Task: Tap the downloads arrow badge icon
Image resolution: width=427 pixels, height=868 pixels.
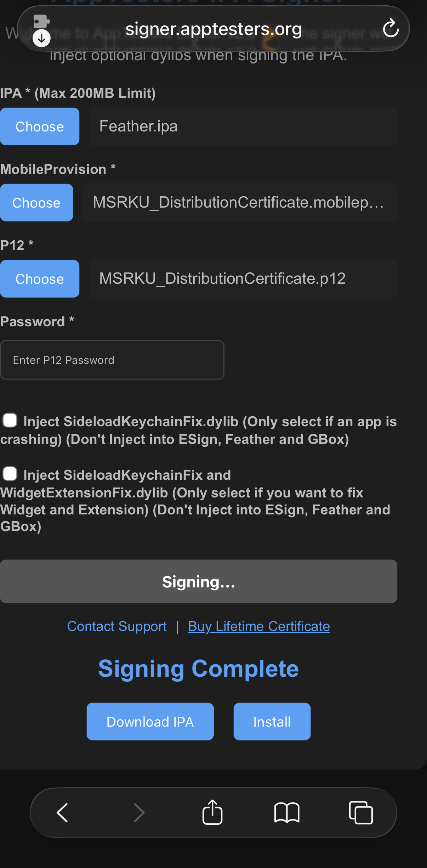Action: [41, 38]
